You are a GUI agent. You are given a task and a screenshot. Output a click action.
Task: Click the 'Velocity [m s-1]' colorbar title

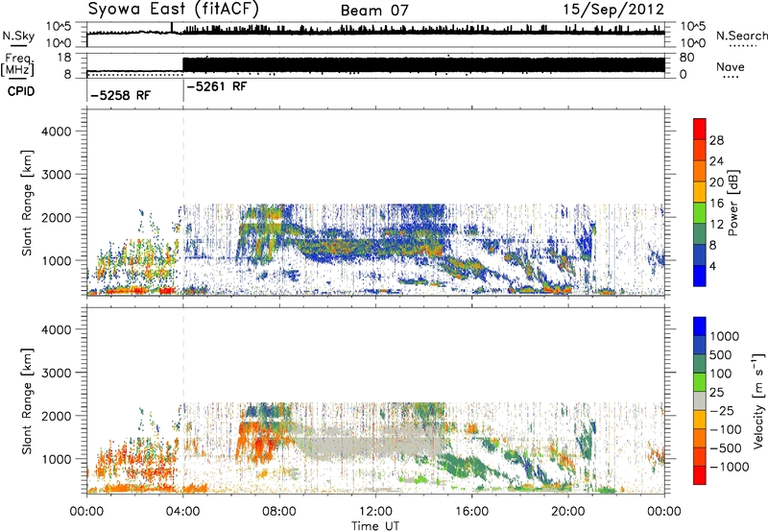point(758,401)
